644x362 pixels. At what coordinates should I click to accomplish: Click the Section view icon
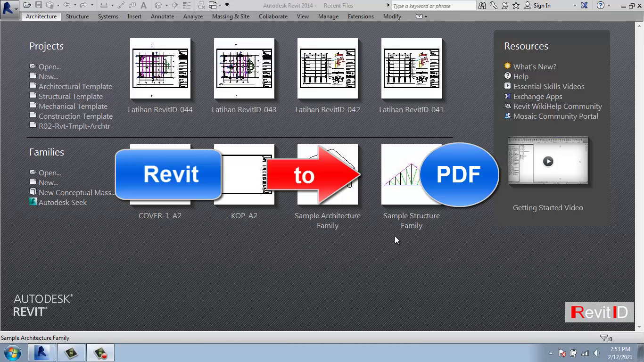[174, 5]
